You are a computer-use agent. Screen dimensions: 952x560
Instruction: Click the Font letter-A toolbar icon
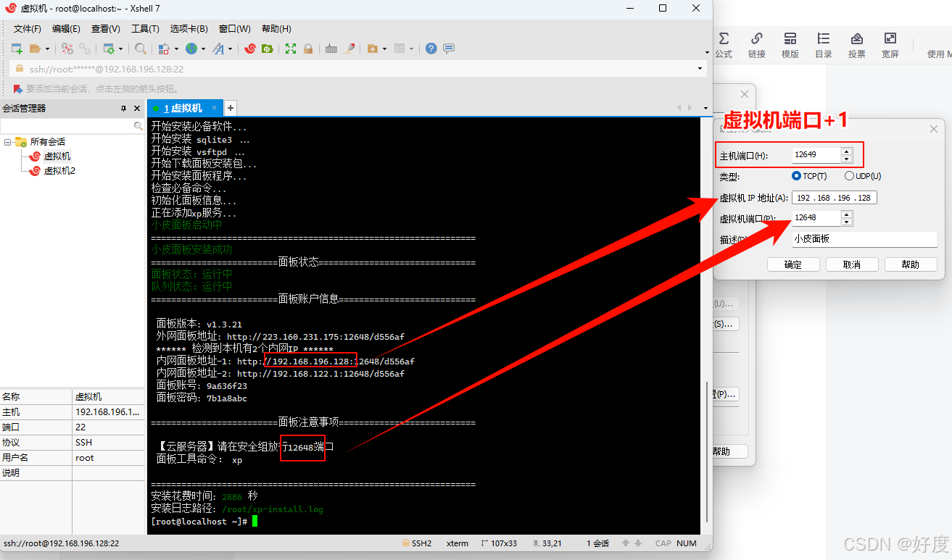coord(218,49)
